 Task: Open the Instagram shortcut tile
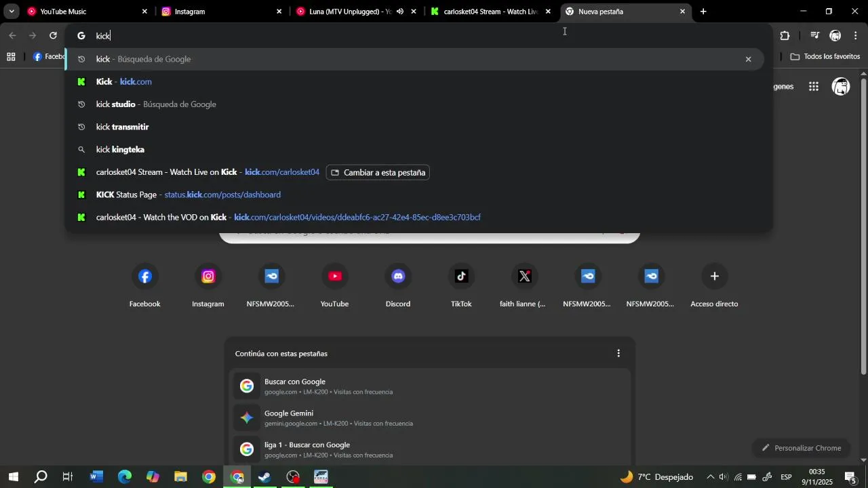208,285
